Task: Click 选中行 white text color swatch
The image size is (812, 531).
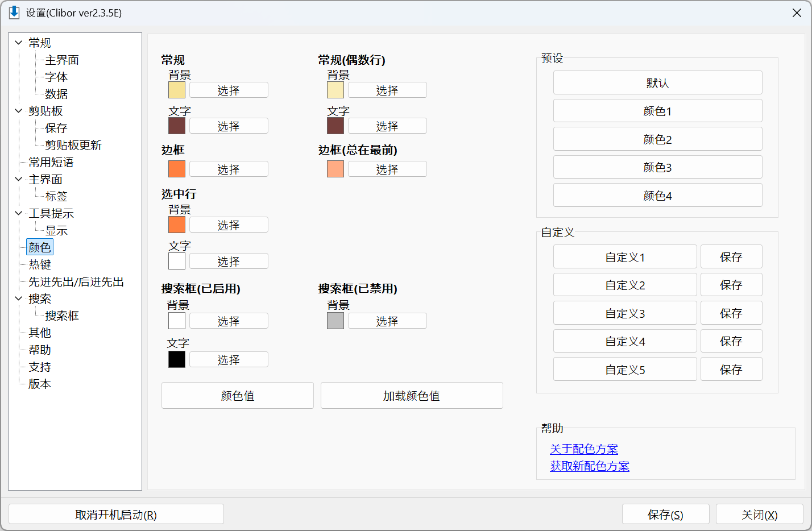Action: click(x=177, y=261)
